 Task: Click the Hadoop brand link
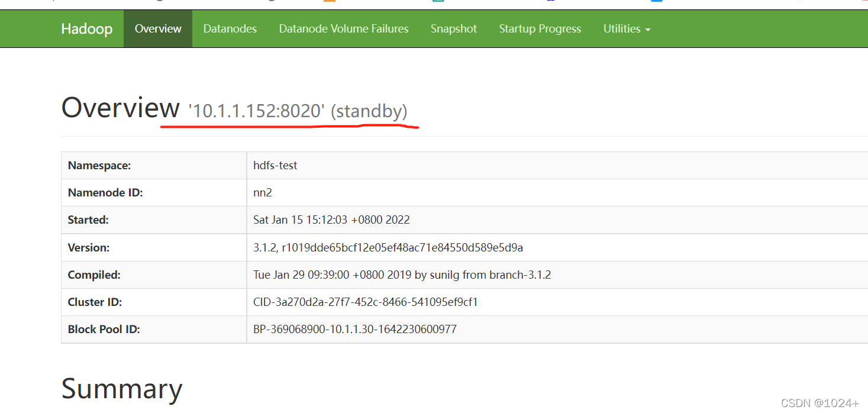click(x=86, y=28)
